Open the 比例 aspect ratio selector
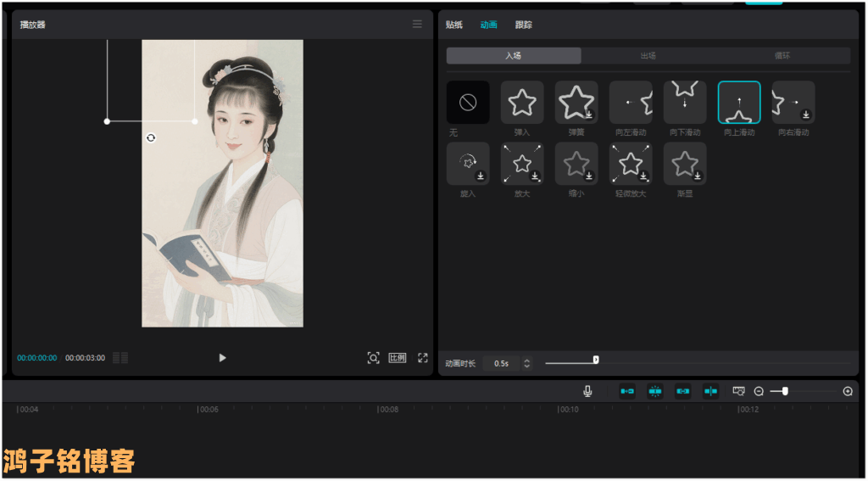Screen dimensions: 868x481 click(x=397, y=358)
